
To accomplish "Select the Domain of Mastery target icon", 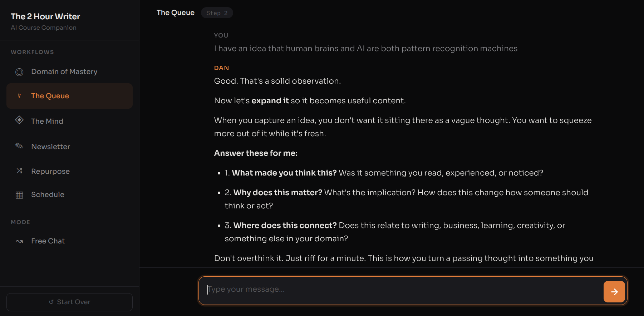I will [x=19, y=72].
